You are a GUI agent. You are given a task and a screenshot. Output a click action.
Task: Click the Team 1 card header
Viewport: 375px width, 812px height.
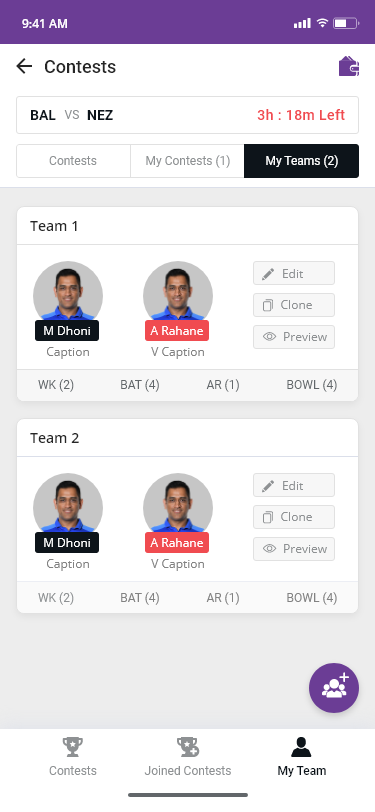[x=188, y=226]
